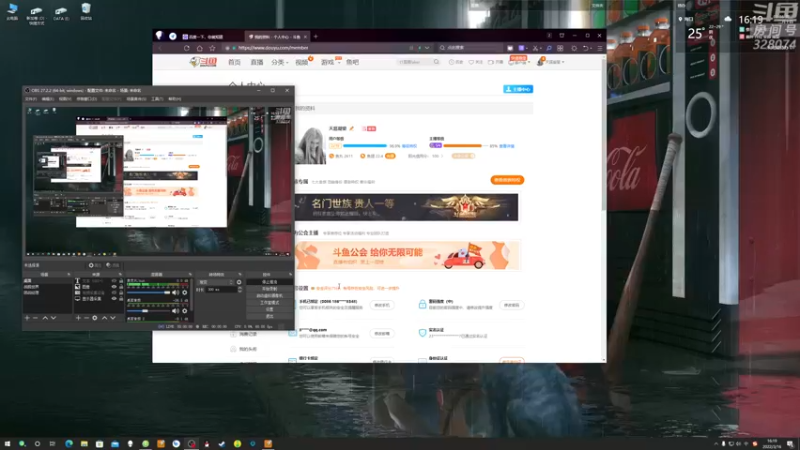Click the blue 主播中心 button on Douyu page
The width and height of the screenshot is (800, 450).
pyautogui.click(x=518, y=89)
